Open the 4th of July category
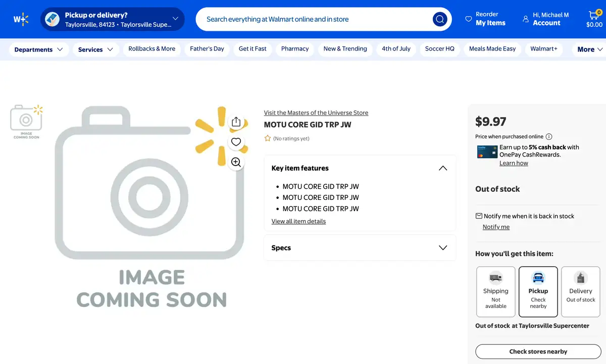 click(396, 49)
